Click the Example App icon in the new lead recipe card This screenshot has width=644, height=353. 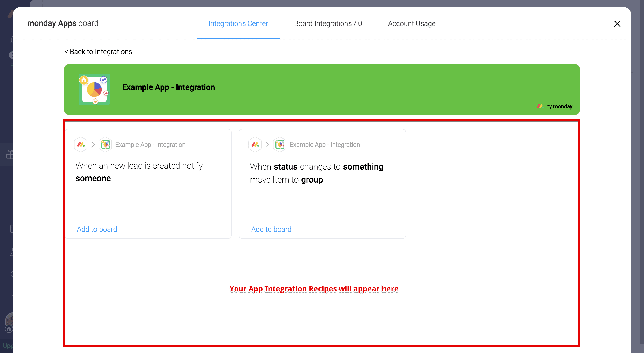tap(105, 144)
